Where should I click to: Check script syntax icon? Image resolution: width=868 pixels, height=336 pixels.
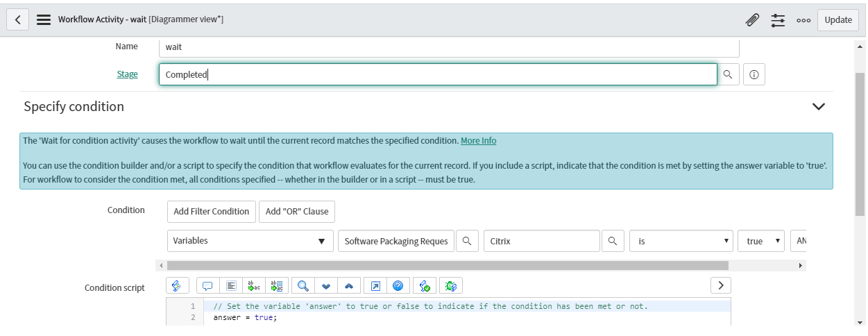coord(425,285)
